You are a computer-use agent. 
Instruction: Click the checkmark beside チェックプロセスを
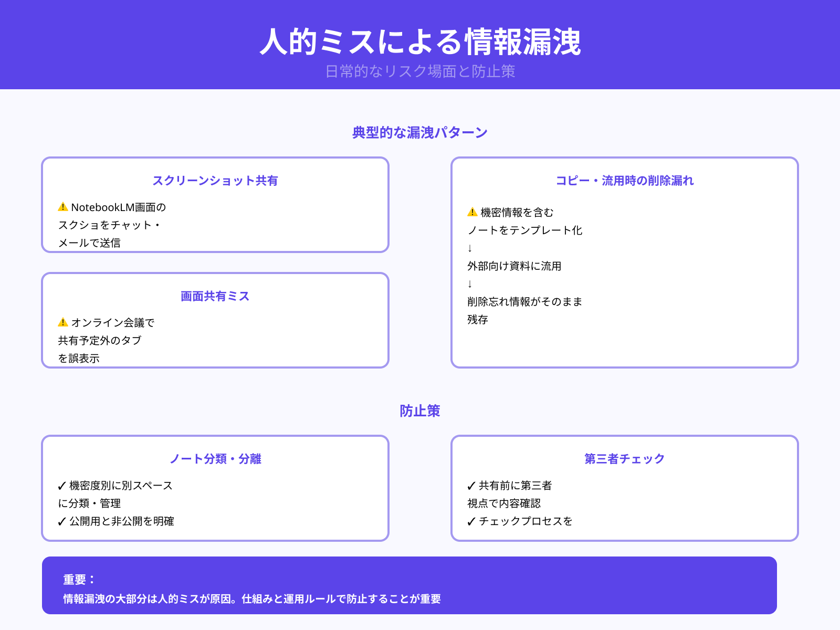(x=471, y=521)
